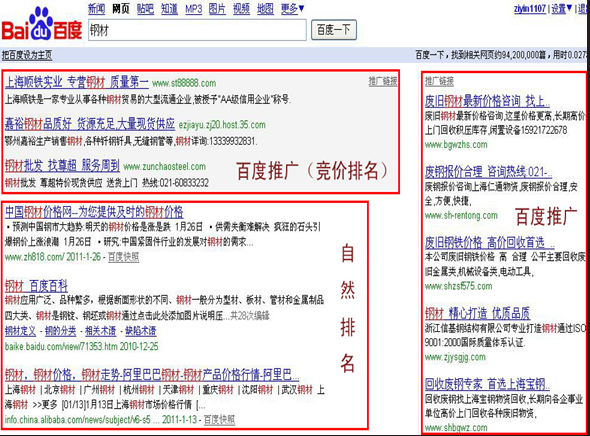The image size is (590, 436).
Task: Open 钢材 精心打造 优质品质 ad
Action: tap(477, 313)
